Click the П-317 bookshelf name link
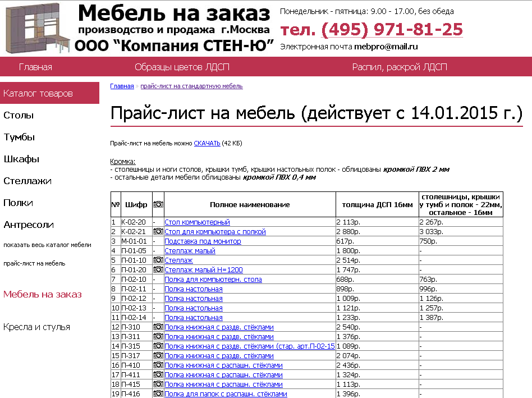532x398 pixels. (x=219, y=355)
